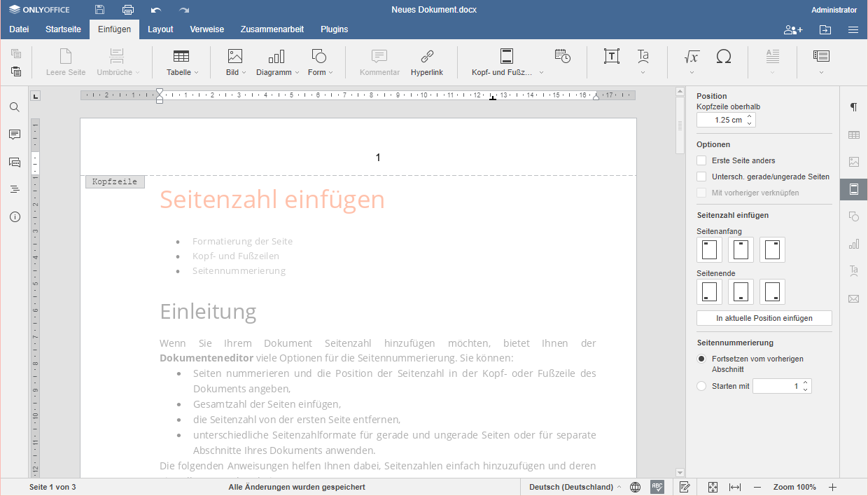Viewport: 868px width, 496px height.
Task: Switch to the Startseite tab
Action: (x=63, y=29)
